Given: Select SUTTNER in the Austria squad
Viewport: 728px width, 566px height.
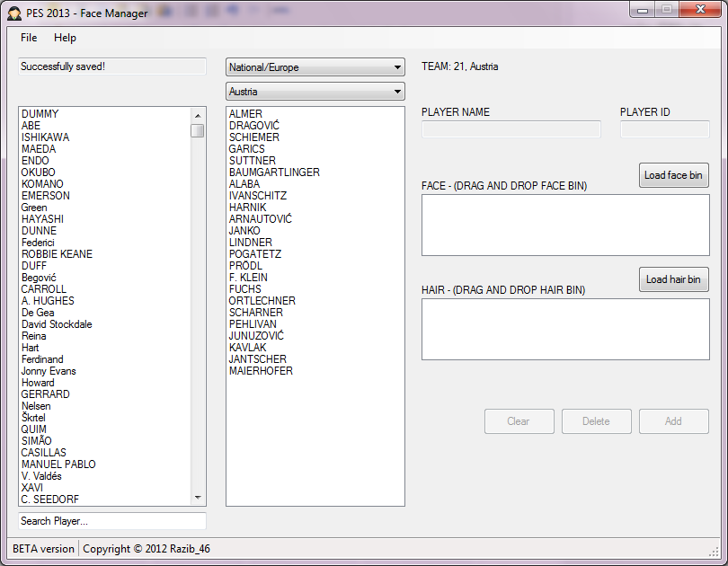Looking at the screenshot, I should [x=315, y=161].
